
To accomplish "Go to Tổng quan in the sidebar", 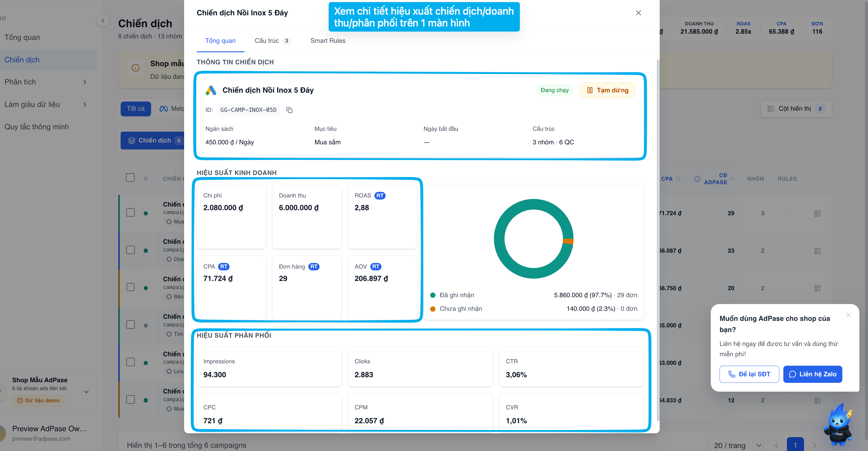I will coord(22,37).
